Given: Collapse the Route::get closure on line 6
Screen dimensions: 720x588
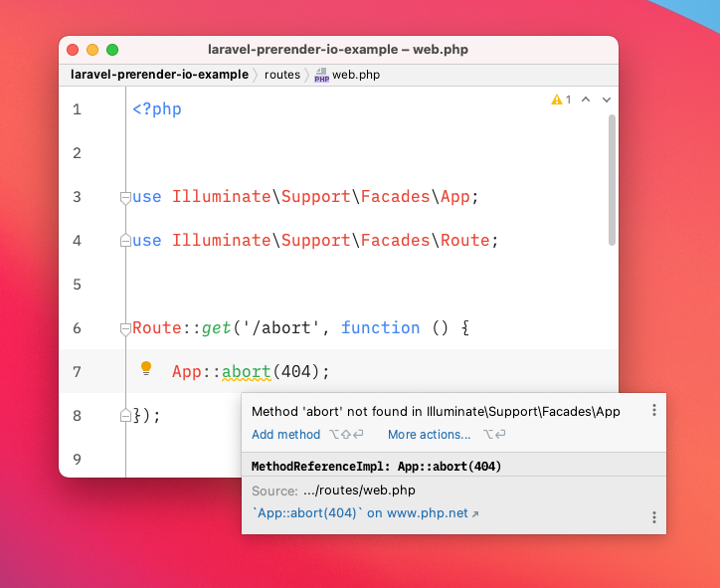Looking at the screenshot, I should coord(125,329).
